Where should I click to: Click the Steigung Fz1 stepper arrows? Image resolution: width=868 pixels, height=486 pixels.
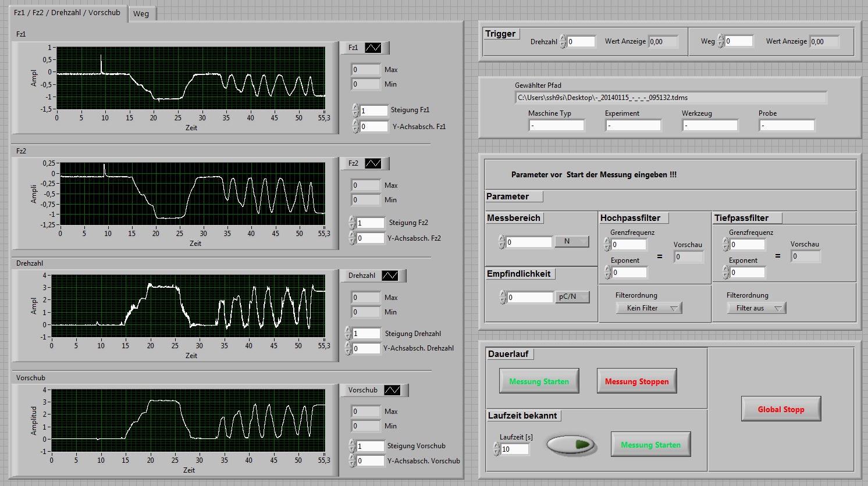click(355, 110)
